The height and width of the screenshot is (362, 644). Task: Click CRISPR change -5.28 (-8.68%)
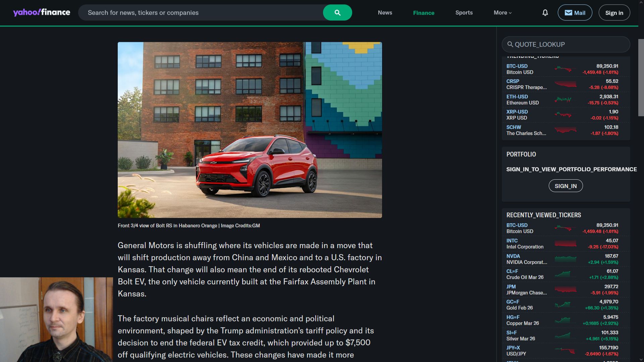point(603,87)
